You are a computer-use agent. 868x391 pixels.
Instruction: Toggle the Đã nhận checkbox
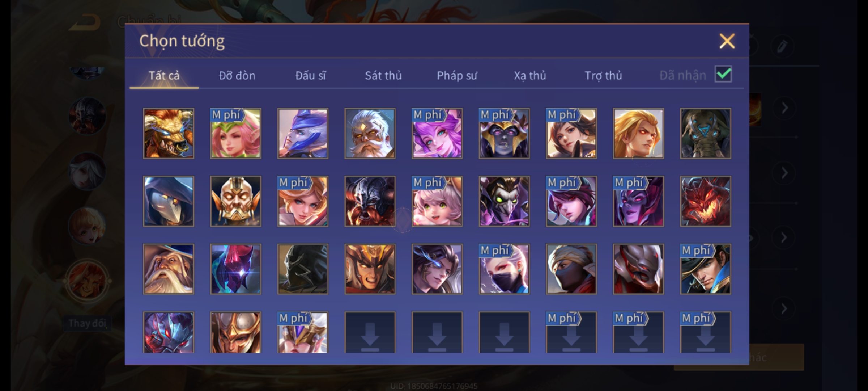(x=723, y=74)
